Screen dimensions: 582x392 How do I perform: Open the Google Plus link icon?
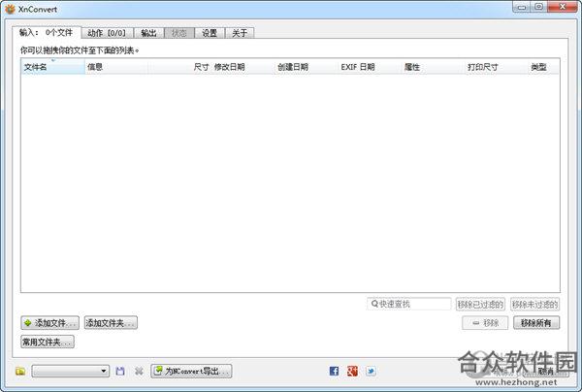click(x=352, y=371)
